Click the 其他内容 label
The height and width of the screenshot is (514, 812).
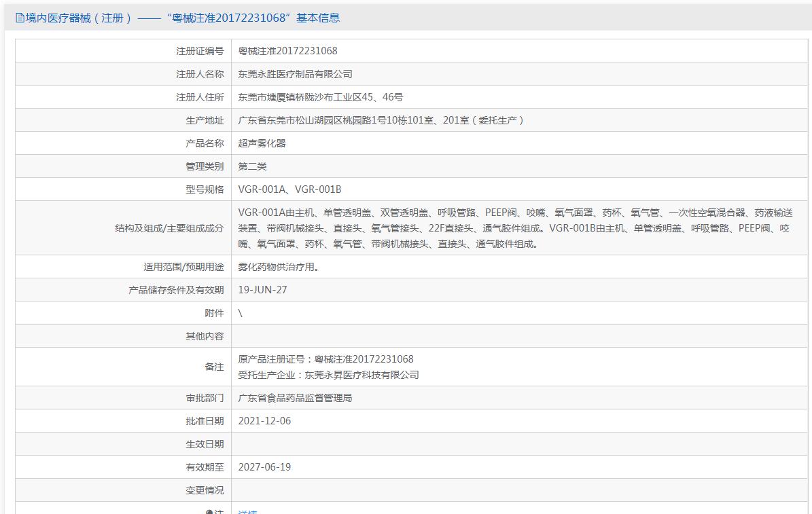coord(205,337)
